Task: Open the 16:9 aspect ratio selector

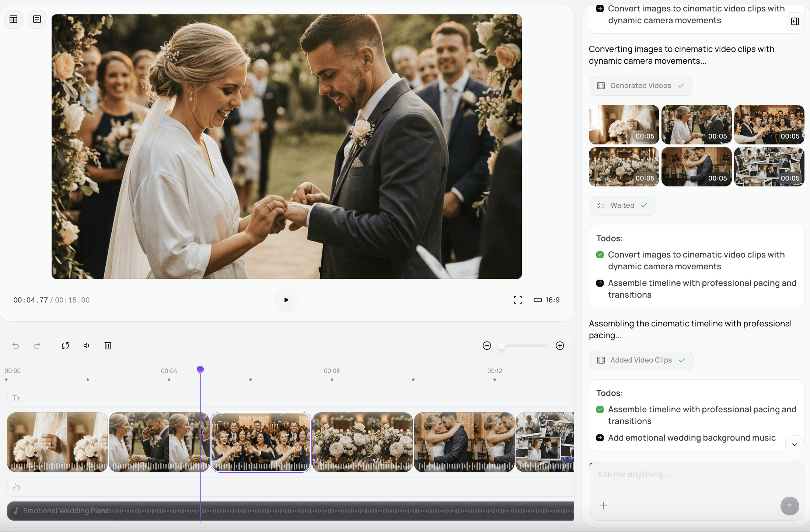Action: pos(547,300)
